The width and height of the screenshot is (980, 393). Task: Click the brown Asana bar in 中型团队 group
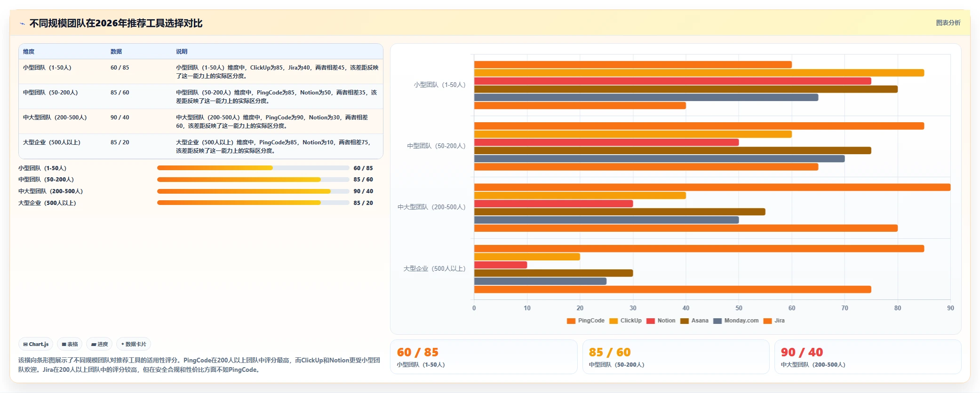pos(673,150)
